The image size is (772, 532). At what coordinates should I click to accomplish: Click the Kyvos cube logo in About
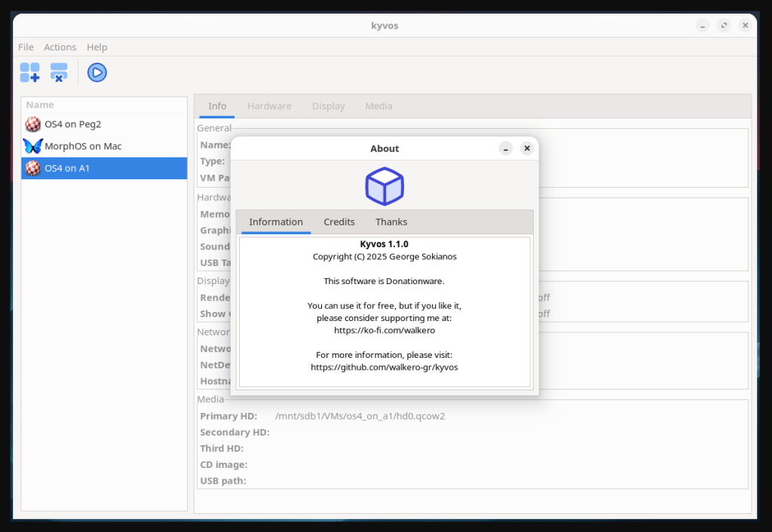[x=384, y=186]
